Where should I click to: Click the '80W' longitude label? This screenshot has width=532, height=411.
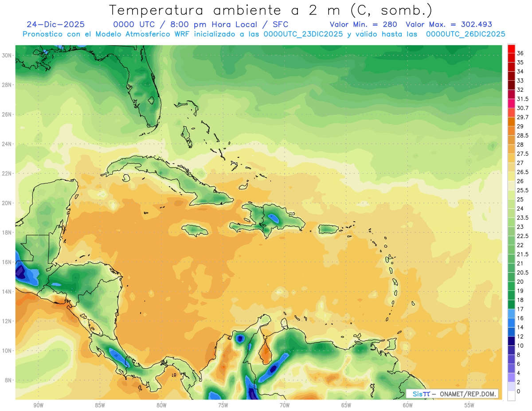point(161,405)
